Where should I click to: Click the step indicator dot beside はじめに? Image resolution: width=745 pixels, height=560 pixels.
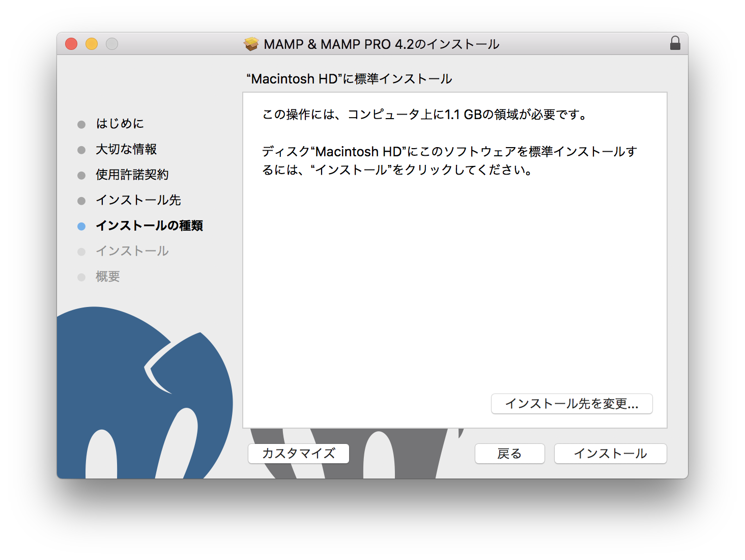81,124
